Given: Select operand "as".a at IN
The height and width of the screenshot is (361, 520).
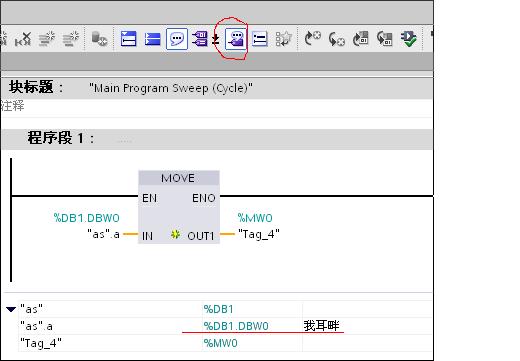Looking at the screenshot, I should coord(103,234).
